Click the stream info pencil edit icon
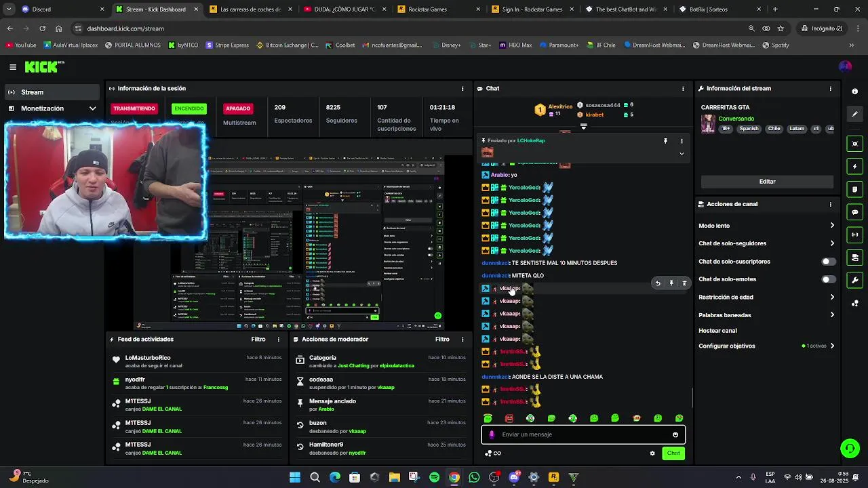 (854, 114)
